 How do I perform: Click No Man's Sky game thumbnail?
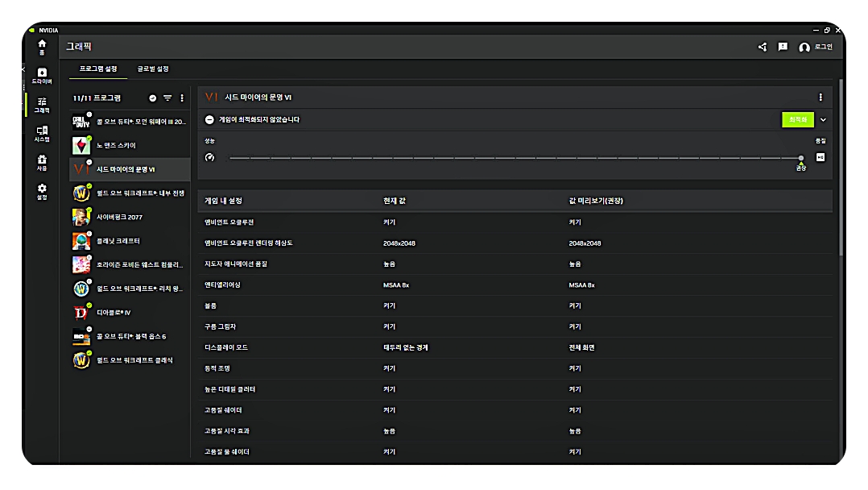(81, 145)
